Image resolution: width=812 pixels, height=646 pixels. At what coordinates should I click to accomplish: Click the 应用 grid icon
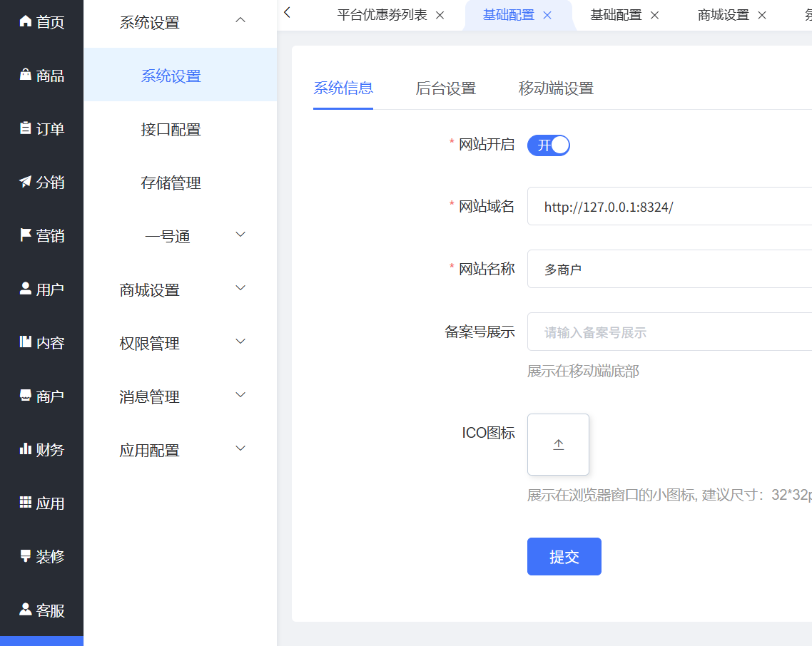click(x=26, y=503)
